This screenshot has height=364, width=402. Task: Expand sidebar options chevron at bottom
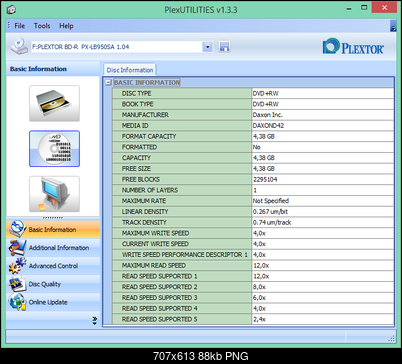pos(95,321)
